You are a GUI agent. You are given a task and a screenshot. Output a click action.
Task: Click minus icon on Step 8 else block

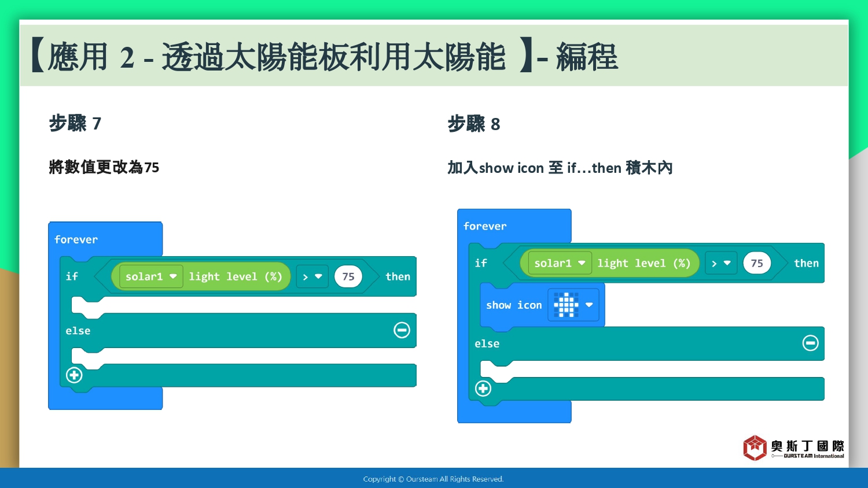click(810, 343)
